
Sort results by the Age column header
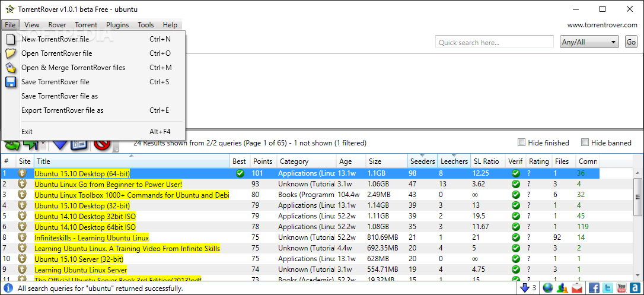pyautogui.click(x=351, y=161)
